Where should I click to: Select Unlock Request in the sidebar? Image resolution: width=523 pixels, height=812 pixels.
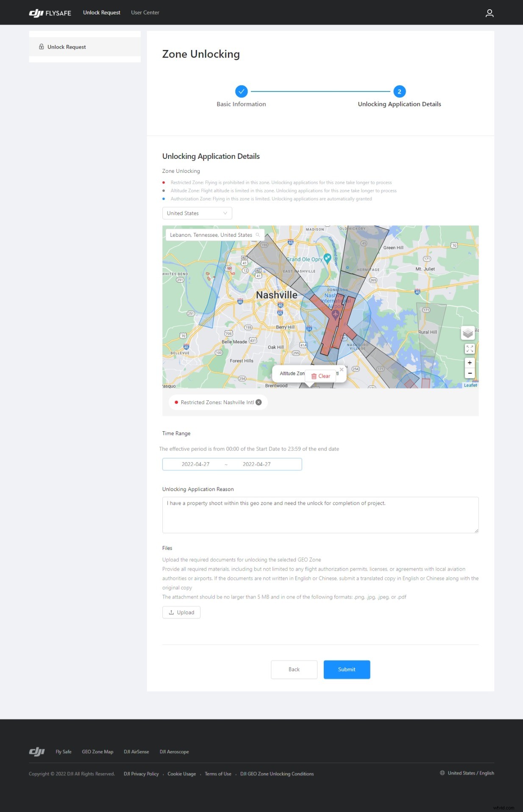point(67,47)
